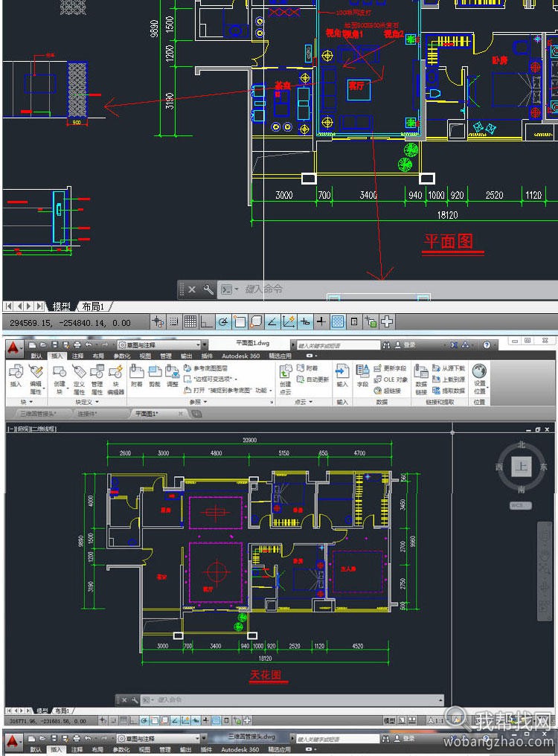Screen dimensions: 558x756
Task: Open the 块编辑器 (Block Editor) icon
Action: (116, 379)
